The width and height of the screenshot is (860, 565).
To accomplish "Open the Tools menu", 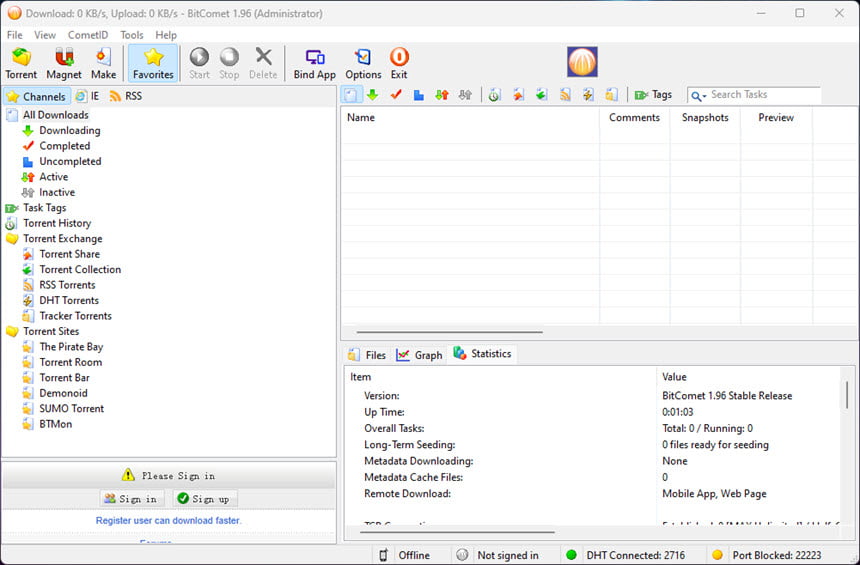I will pos(132,35).
